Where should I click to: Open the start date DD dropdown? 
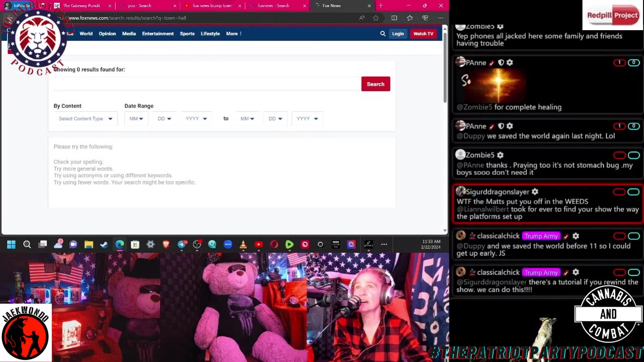pos(164,119)
